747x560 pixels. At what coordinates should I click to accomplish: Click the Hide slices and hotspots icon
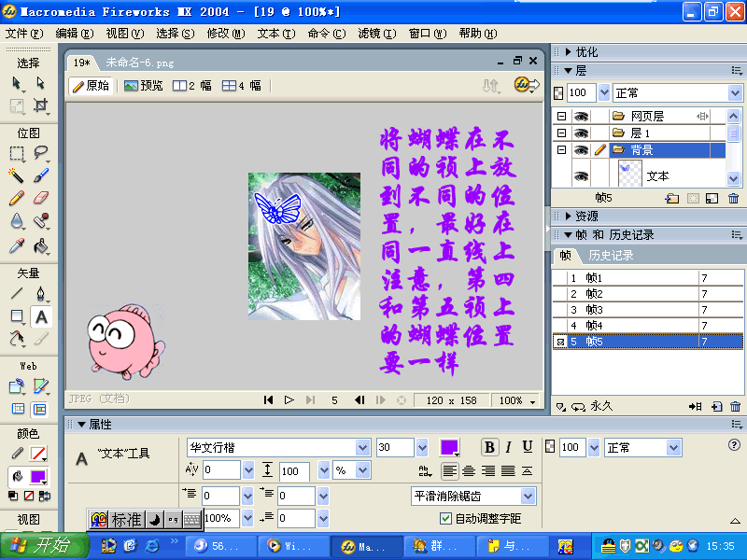pos(18,409)
